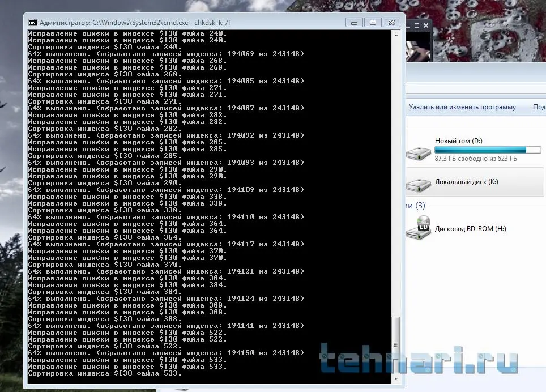Click the BD-ROM drive icon (H:)

[419, 228]
